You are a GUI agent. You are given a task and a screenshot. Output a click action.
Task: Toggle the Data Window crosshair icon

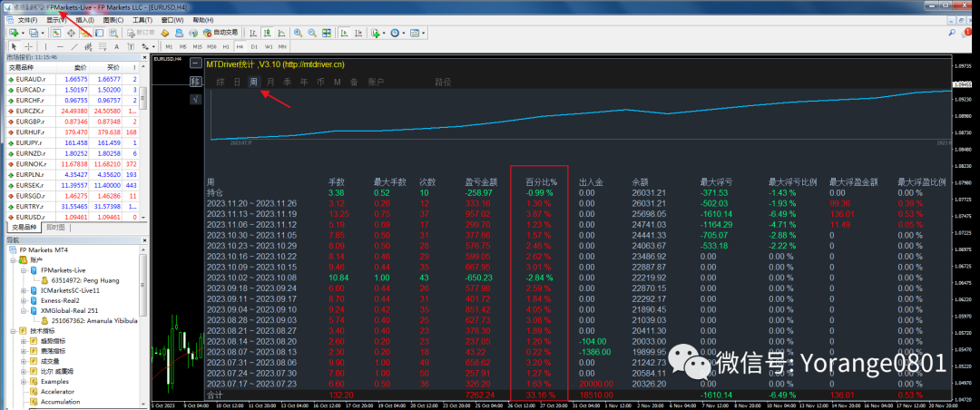tap(72, 33)
